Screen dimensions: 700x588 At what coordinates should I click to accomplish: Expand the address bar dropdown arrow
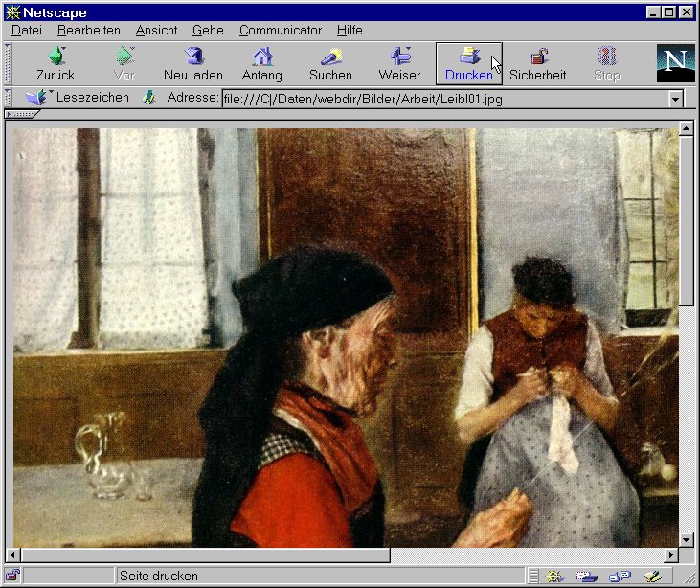[675, 99]
